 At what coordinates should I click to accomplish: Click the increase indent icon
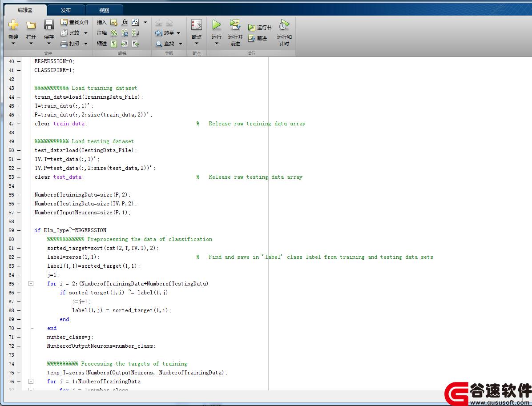coord(125,44)
